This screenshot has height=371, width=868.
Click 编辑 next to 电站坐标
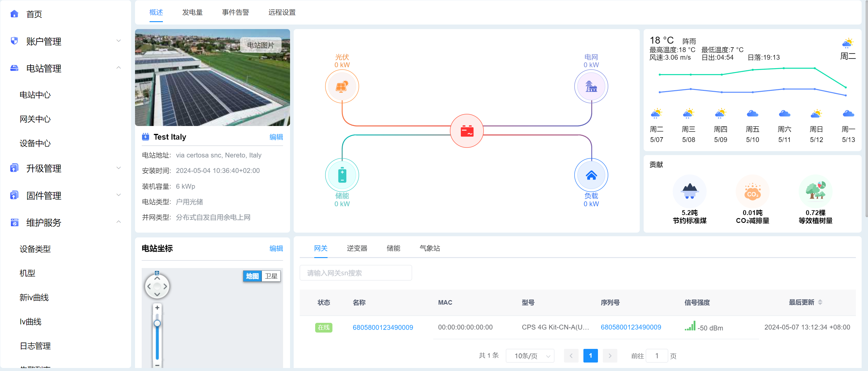pyautogui.click(x=276, y=248)
